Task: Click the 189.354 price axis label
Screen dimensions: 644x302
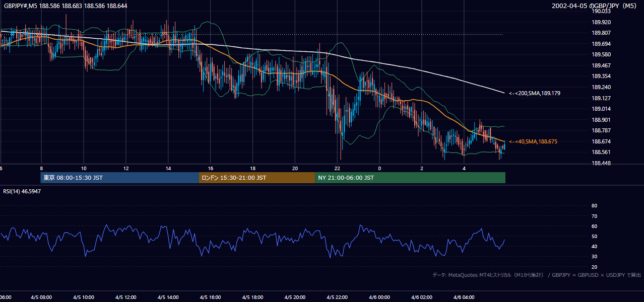Action: (x=601, y=77)
